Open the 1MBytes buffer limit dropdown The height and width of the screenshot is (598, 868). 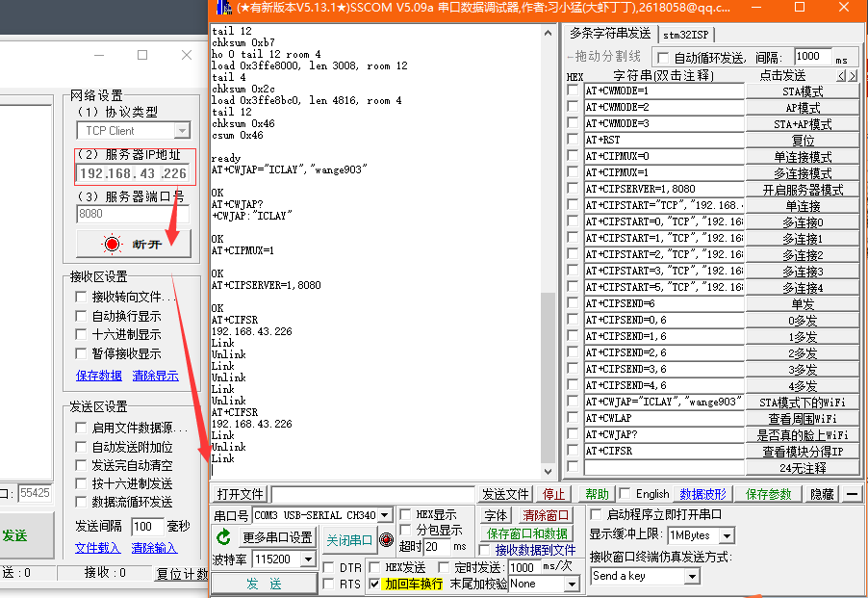coord(728,535)
